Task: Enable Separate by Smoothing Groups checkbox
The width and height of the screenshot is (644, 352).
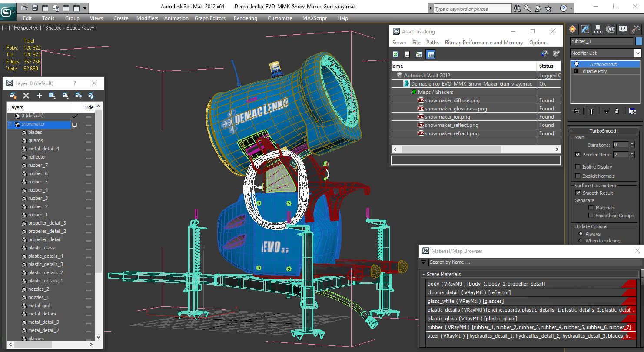Action: (x=591, y=215)
